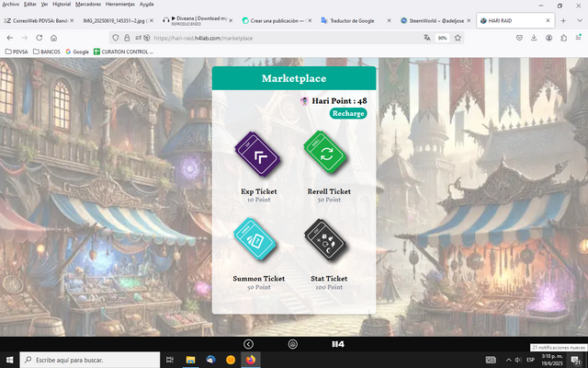Open the Ayuda menu
The height and width of the screenshot is (368, 588).
(x=147, y=4)
